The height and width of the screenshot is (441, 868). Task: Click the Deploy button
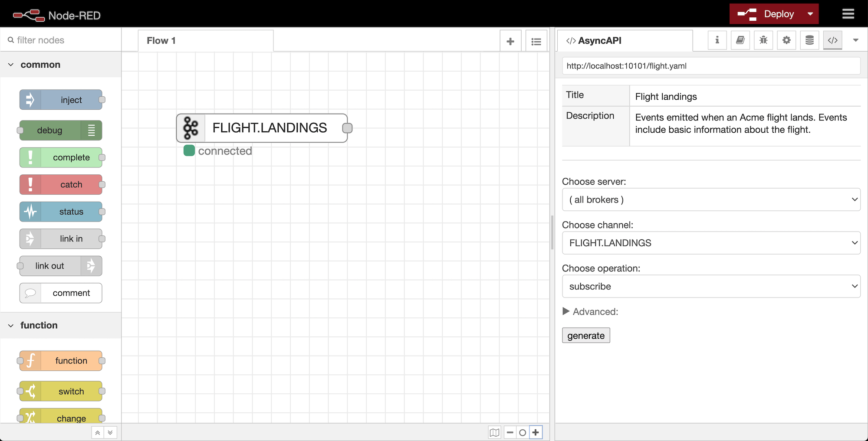[766, 14]
